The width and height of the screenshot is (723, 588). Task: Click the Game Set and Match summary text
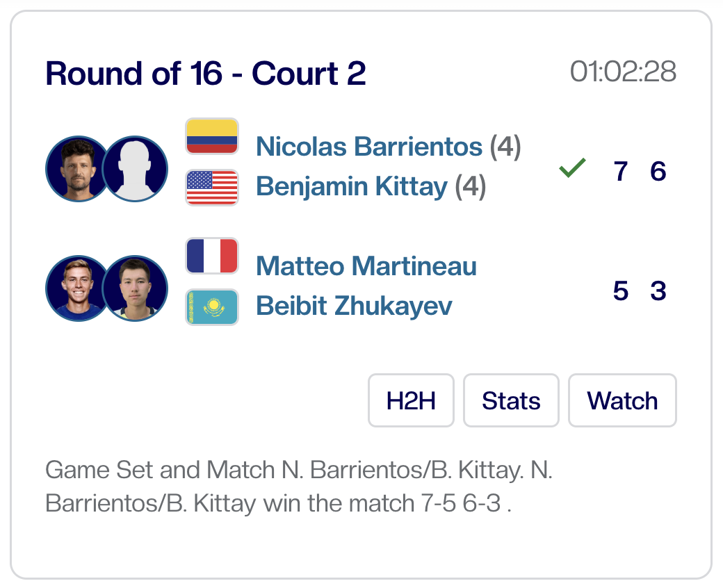[299, 487]
